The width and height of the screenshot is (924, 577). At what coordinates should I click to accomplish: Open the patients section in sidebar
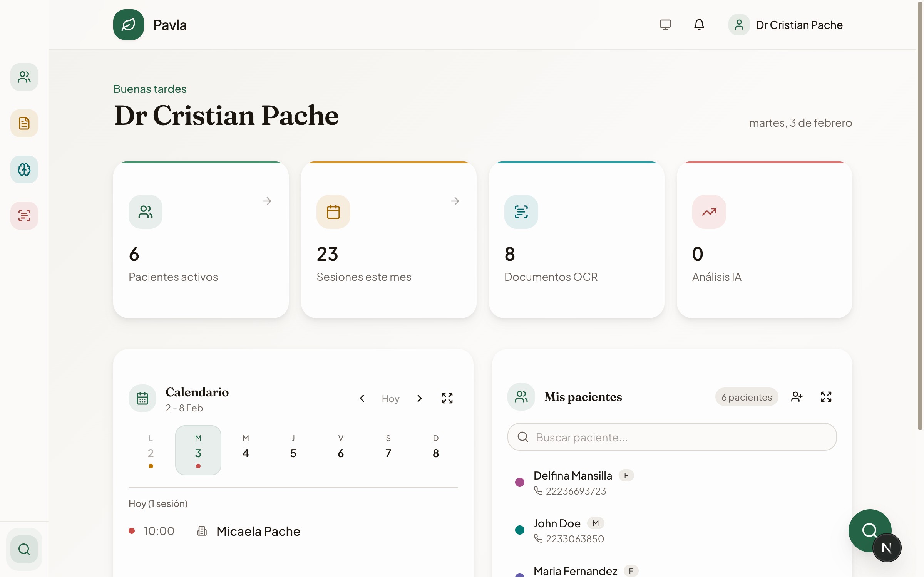24,77
